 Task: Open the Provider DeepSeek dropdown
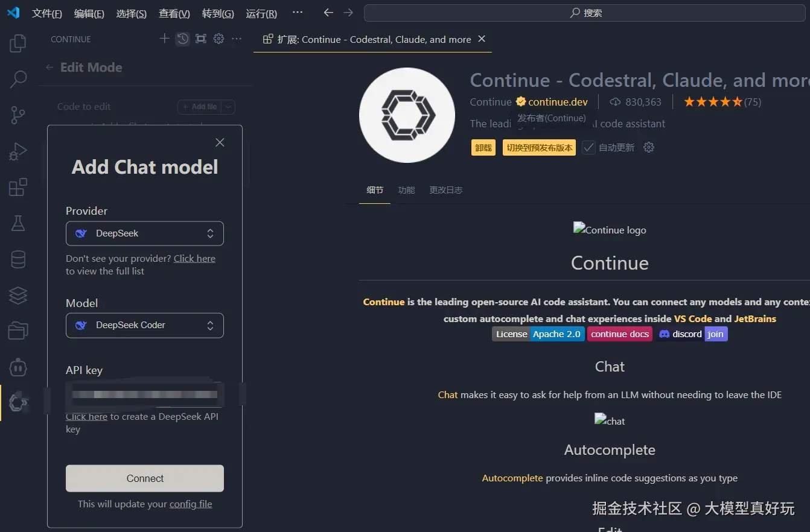[145, 233]
